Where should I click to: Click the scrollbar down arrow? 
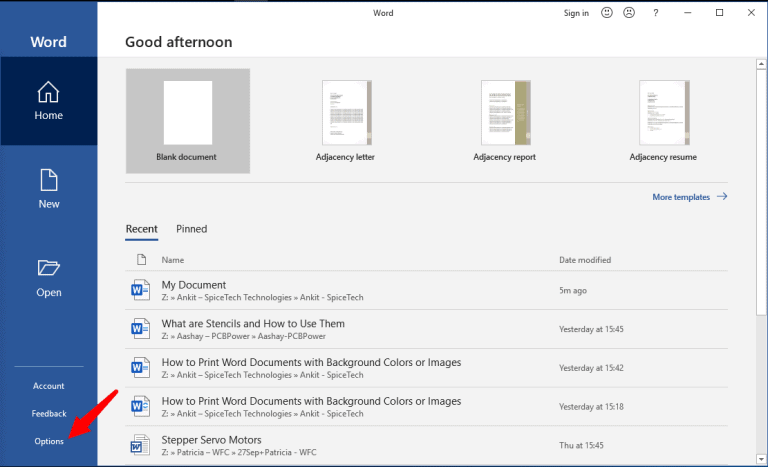point(761,460)
